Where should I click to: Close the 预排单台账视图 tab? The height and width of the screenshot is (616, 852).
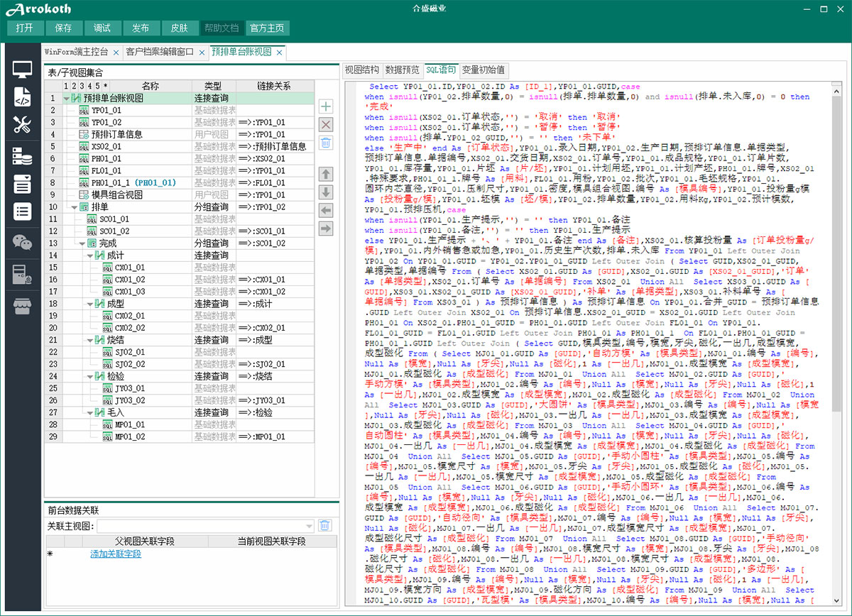tap(280, 52)
